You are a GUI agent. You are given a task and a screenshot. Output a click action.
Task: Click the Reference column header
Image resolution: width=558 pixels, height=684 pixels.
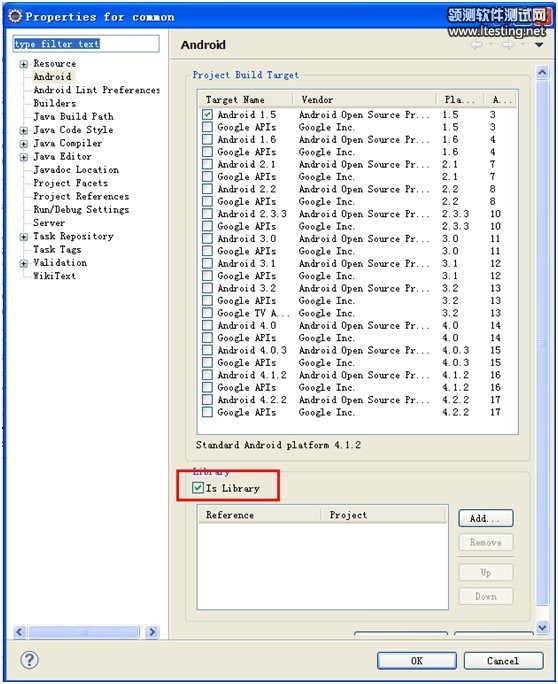(260, 515)
